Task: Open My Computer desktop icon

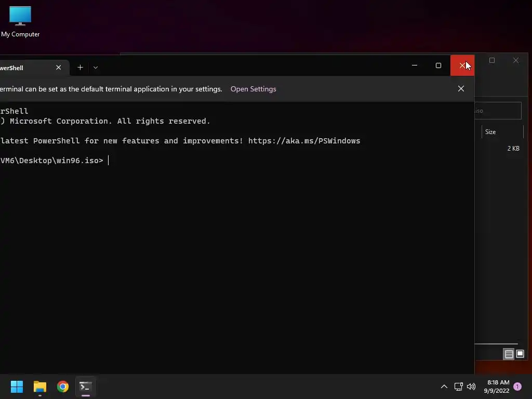Action: [x=20, y=22]
